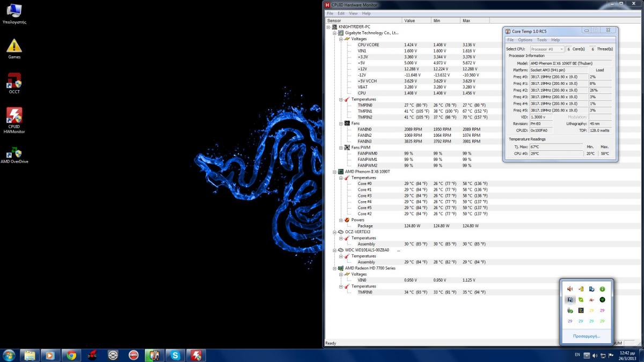Collapse the Gigabyte Technology Co. node
Image resolution: width=644 pixels, height=362 pixels.
(334, 33)
